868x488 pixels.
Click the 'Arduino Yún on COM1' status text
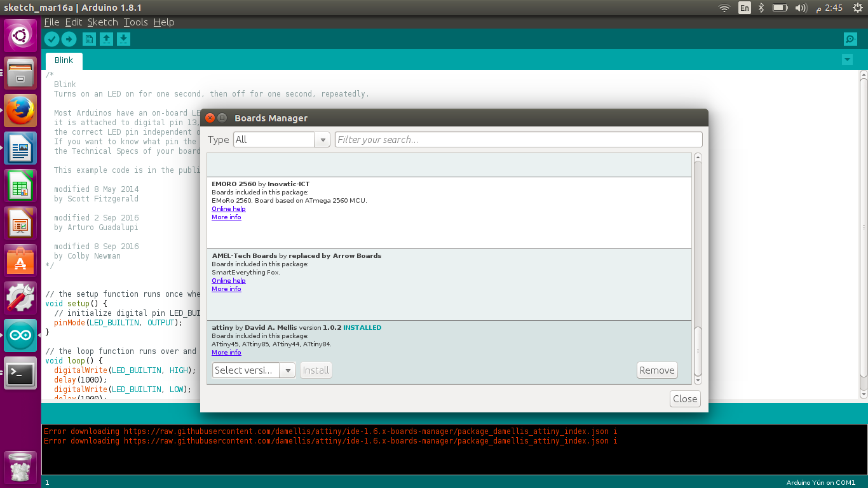point(821,483)
